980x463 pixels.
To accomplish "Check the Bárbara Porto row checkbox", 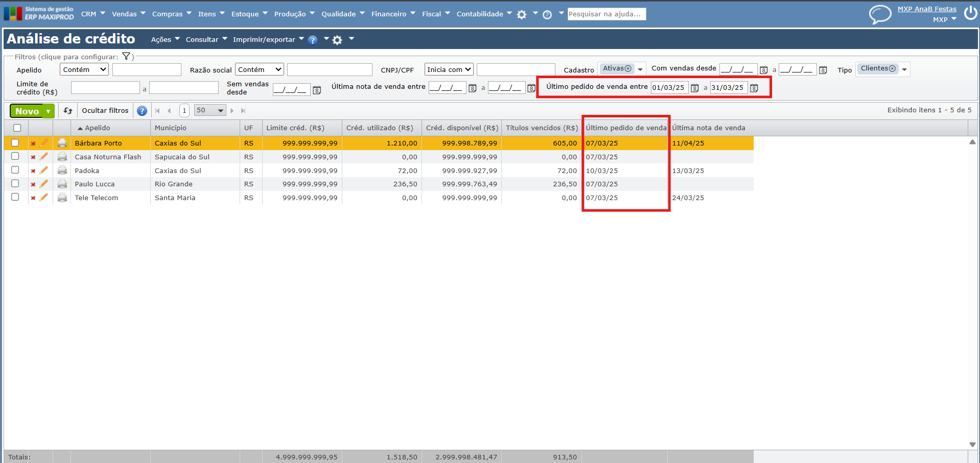I will (x=15, y=143).
